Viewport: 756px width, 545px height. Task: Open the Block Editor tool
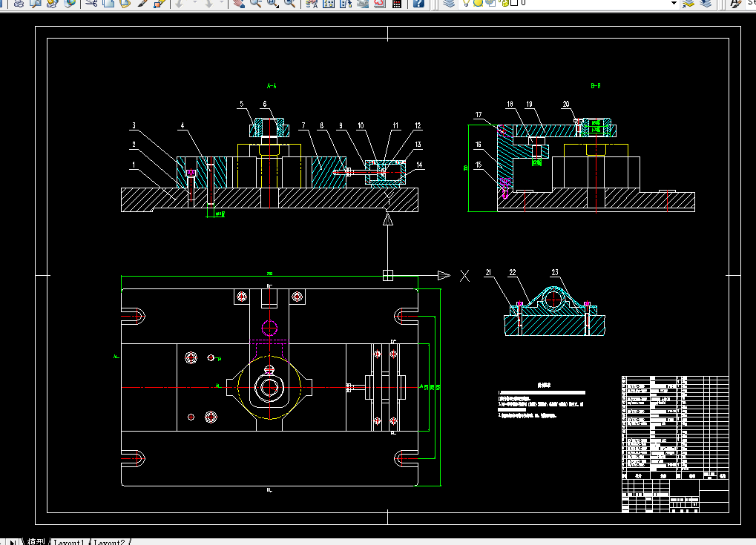click(159, 3)
